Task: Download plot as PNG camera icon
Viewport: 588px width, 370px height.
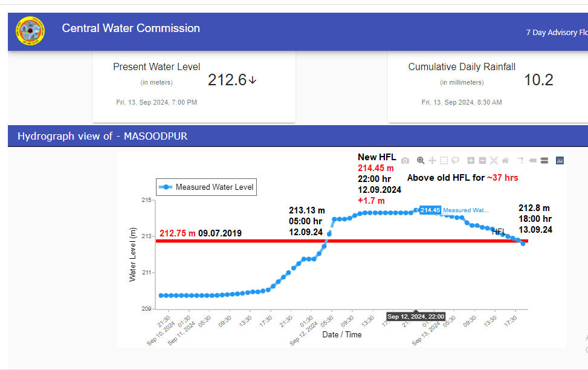Action: point(405,161)
